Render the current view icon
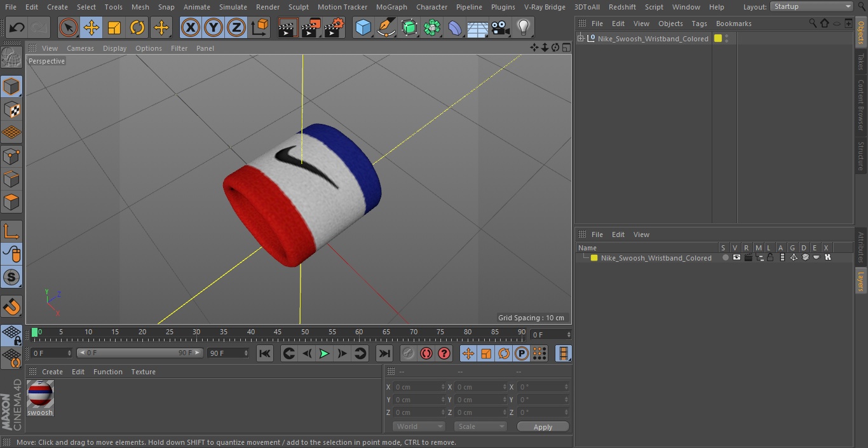Image resolution: width=868 pixels, height=448 pixels. (x=288, y=28)
